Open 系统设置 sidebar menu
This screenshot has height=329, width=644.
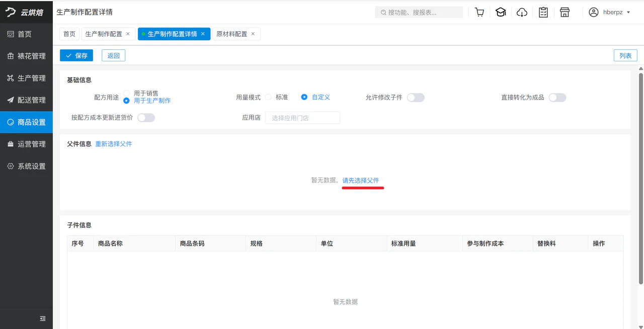click(26, 166)
